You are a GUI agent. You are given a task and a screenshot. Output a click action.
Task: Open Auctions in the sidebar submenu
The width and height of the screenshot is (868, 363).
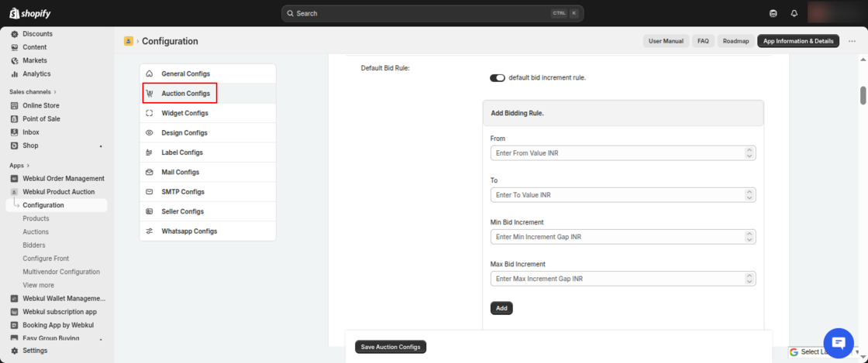36,231
